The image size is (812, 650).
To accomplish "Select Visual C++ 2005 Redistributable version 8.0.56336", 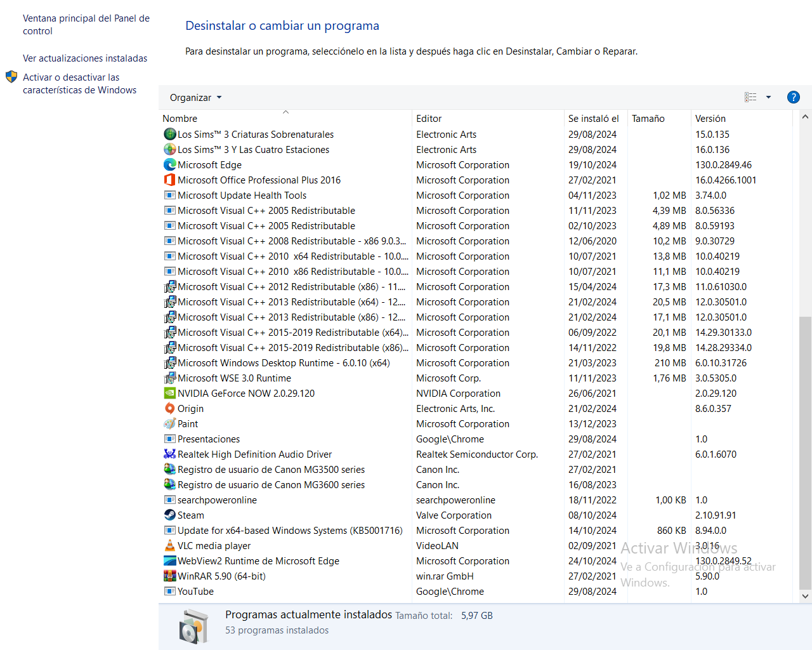I will [476, 210].
